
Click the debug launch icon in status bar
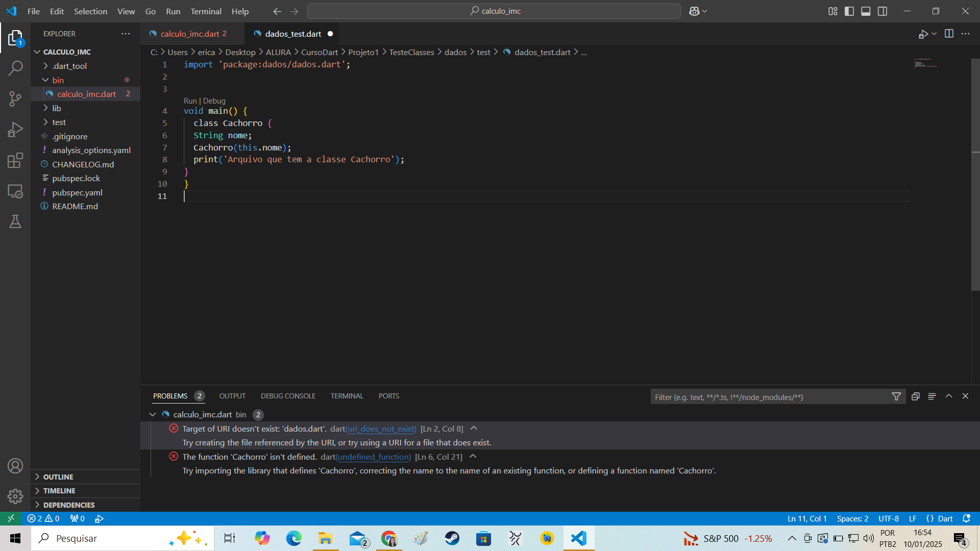(x=100, y=518)
